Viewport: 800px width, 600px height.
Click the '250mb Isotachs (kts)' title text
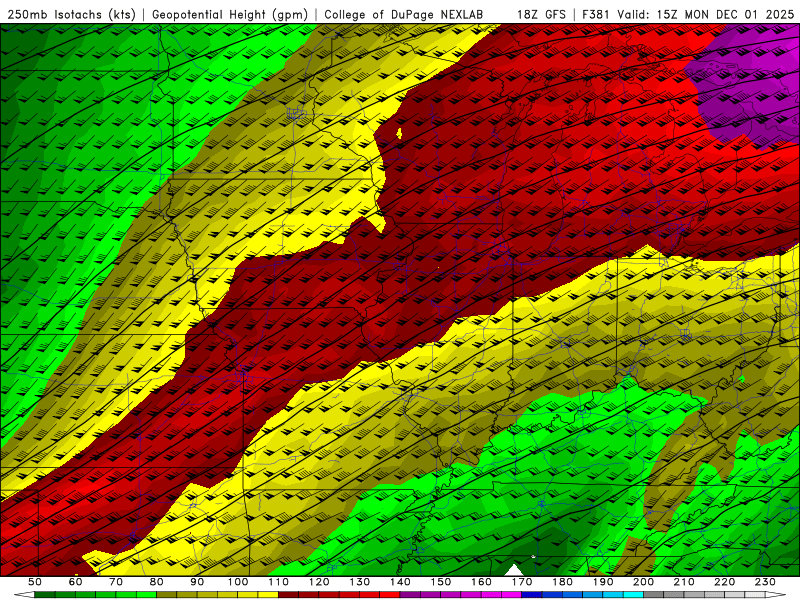click(72, 15)
